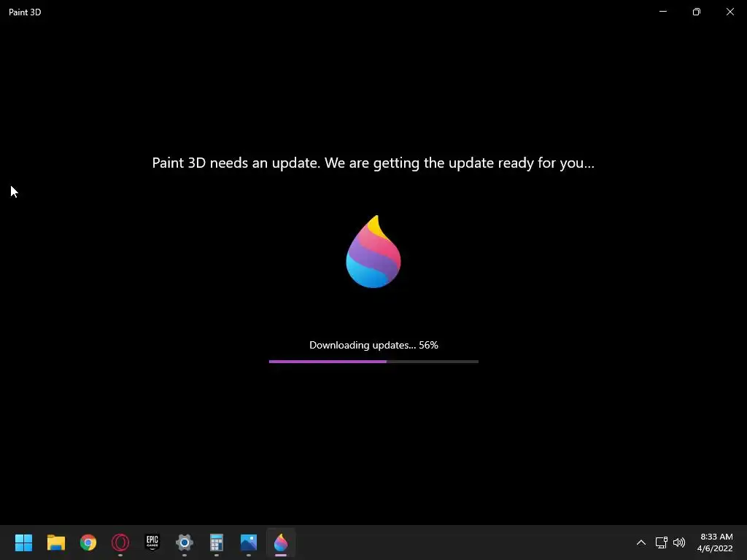Screen dimensions: 747x560
Task: Click the Paint 3D droplet logo
Action: point(373,252)
